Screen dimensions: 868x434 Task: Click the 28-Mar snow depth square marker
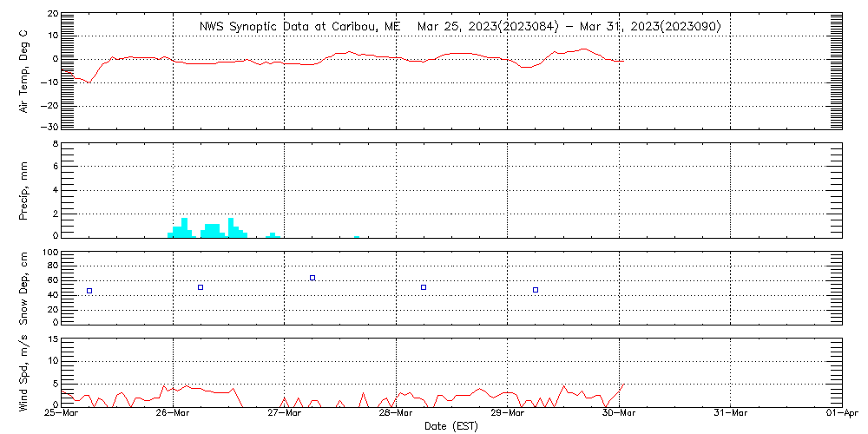424,286
